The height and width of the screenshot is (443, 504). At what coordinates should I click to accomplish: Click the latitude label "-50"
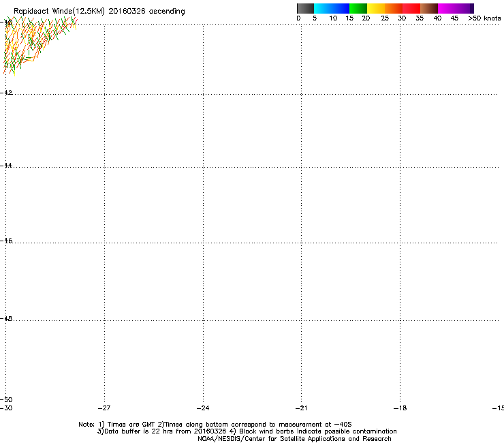(x=6, y=400)
